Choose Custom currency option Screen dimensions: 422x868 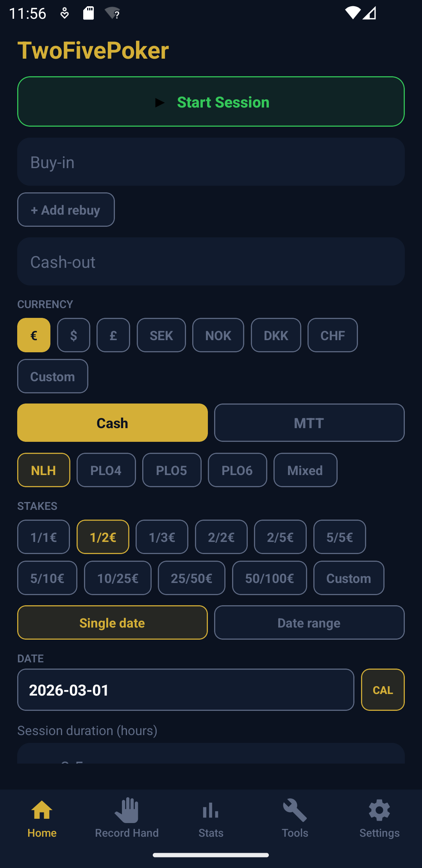(53, 377)
